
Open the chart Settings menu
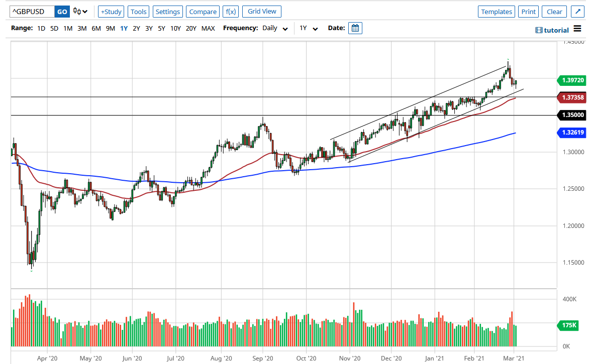click(x=168, y=12)
